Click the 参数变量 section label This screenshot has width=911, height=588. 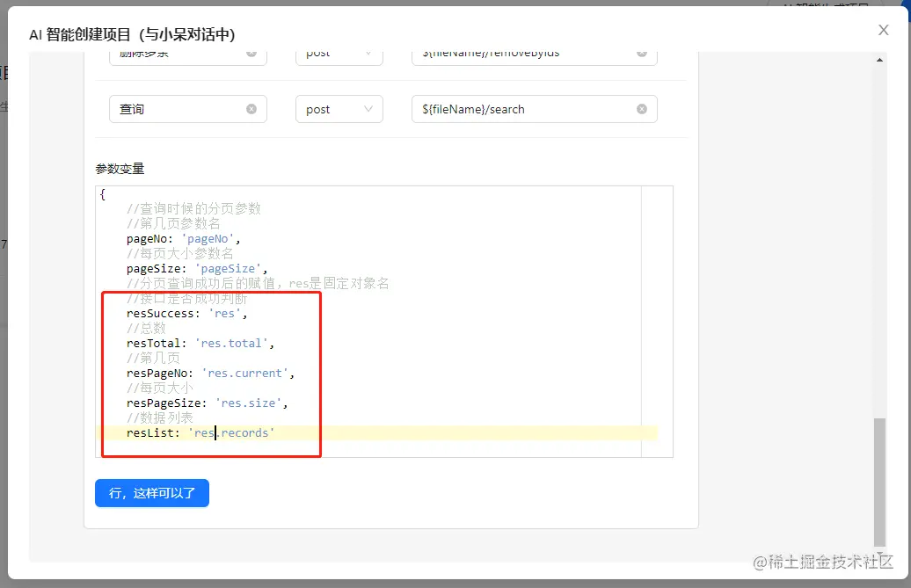tap(120, 169)
